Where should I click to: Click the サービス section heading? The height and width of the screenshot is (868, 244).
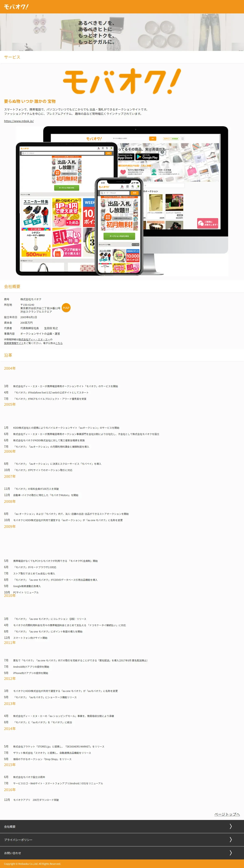coord(12,57)
